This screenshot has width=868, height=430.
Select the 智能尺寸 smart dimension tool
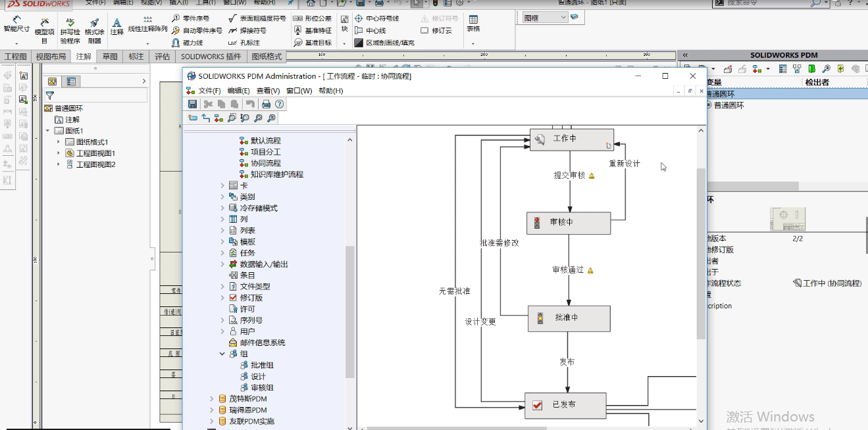16,24
